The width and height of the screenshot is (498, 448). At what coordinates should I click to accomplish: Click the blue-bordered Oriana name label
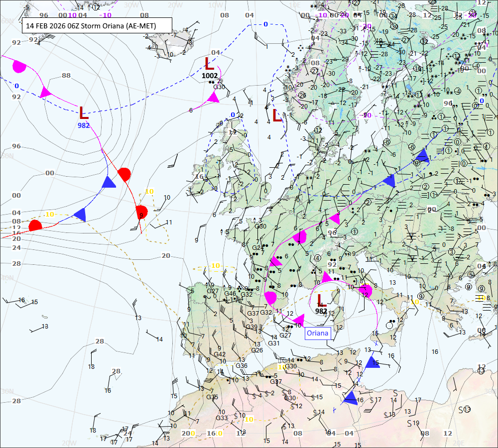pyautogui.click(x=318, y=334)
